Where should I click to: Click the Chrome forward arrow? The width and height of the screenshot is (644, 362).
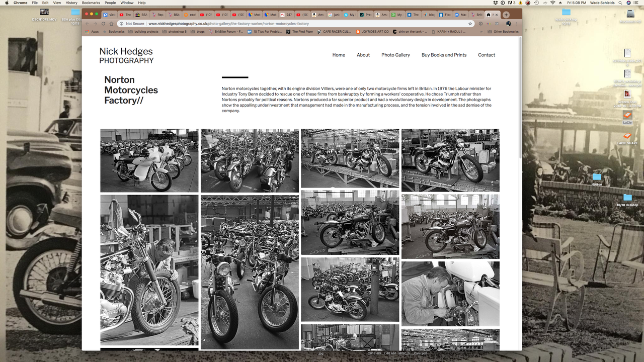coord(96,24)
